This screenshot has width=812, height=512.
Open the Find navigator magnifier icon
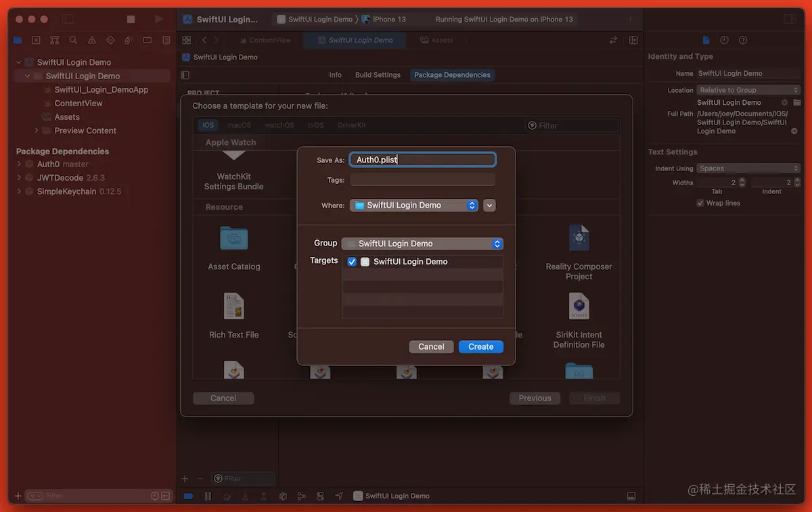point(73,41)
